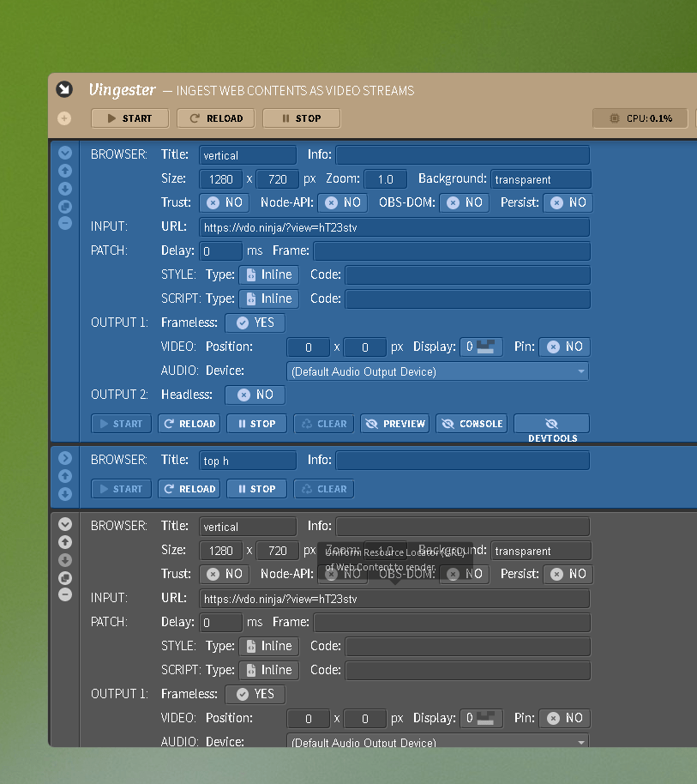
Task: Toggle Frameless in first vertical browser
Action: [x=255, y=323]
